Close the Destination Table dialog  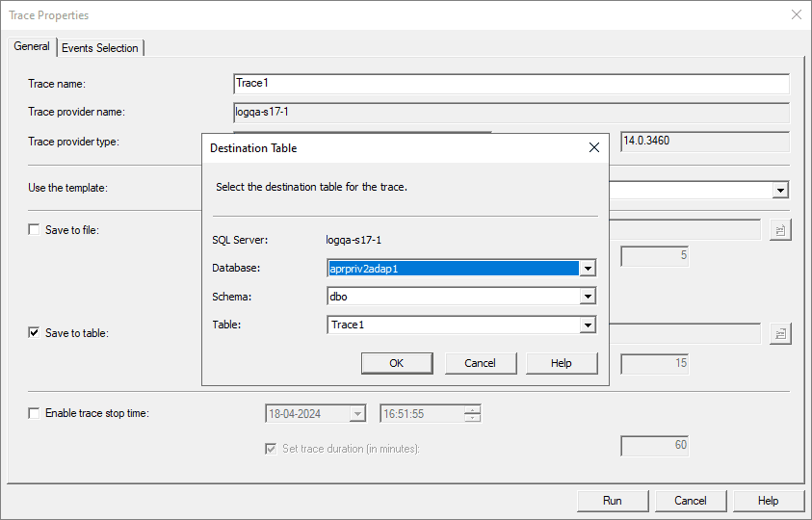click(594, 147)
